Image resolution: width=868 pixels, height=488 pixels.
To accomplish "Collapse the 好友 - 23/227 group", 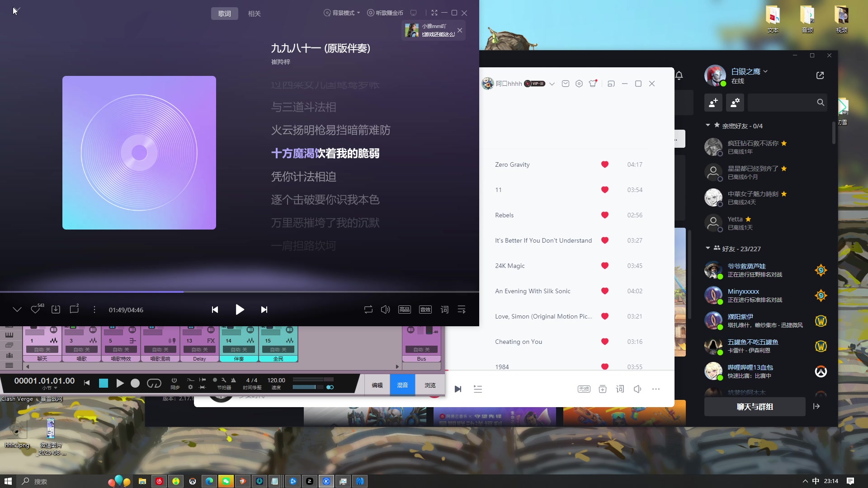I will point(708,248).
